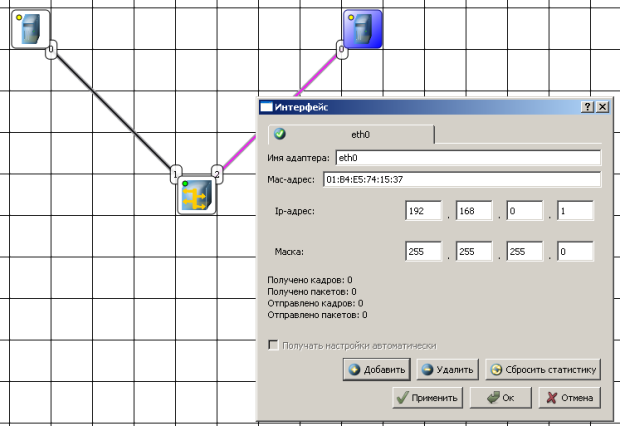Select the computer node in top-left corner
The width and height of the screenshot is (620, 426).
tap(30, 28)
